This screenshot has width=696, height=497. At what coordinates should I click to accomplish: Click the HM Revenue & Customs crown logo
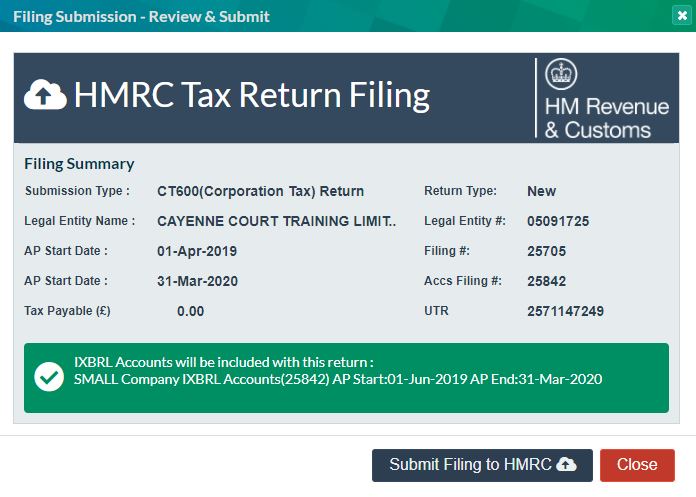[561, 76]
